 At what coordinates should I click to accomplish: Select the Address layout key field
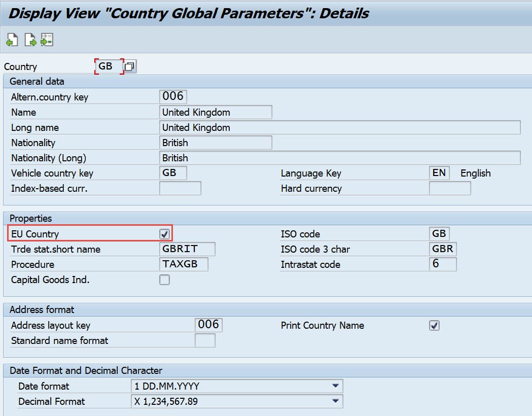pyautogui.click(x=208, y=325)
